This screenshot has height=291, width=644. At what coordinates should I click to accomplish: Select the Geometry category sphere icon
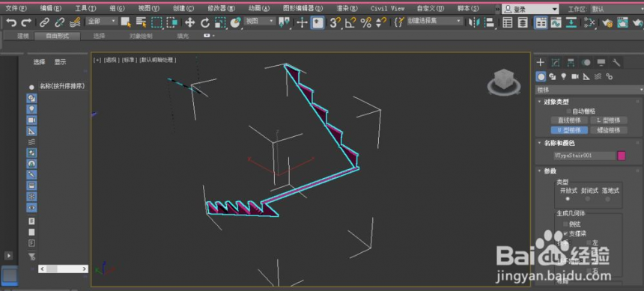click(541, 76)
